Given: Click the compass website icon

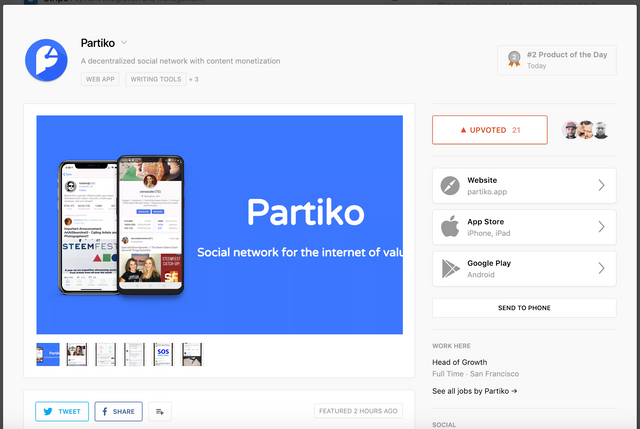Looking at the screenshot, I should click(450, 186).
